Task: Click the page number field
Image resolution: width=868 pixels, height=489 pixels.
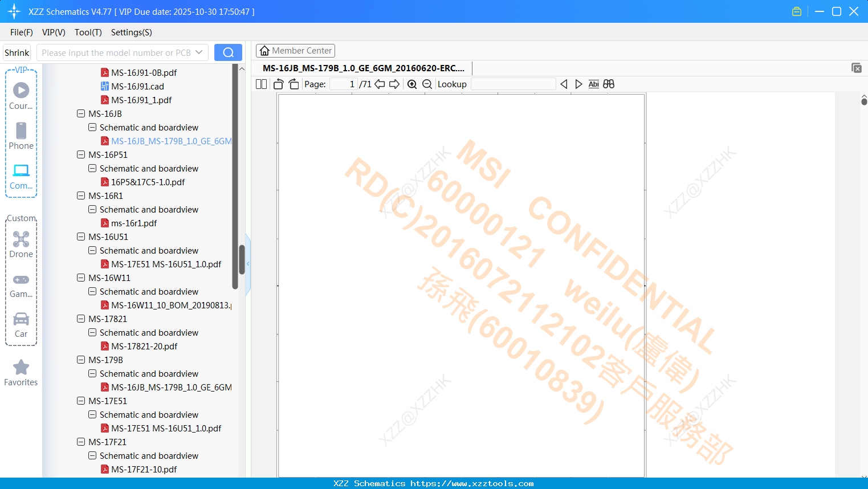Action: (343, 84)
